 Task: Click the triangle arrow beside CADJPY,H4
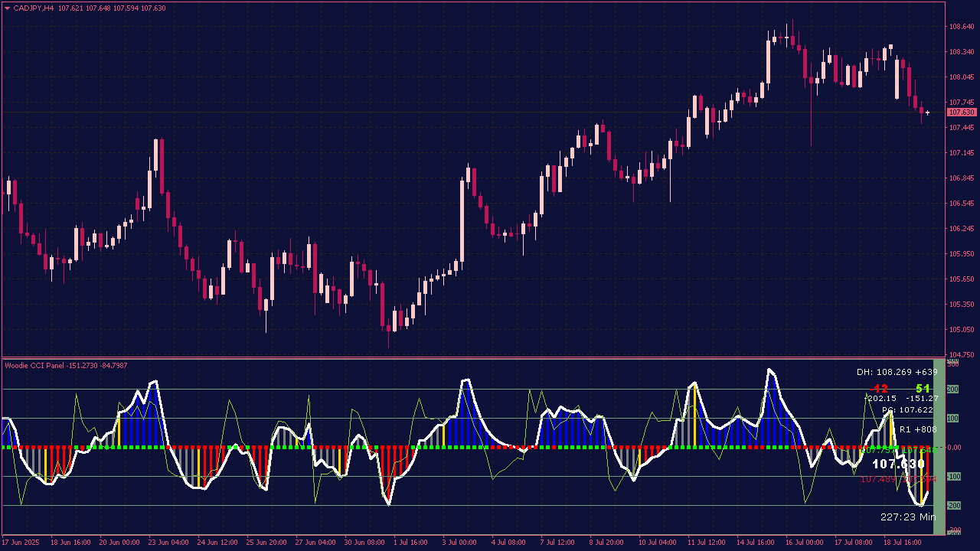pos(8,8)
